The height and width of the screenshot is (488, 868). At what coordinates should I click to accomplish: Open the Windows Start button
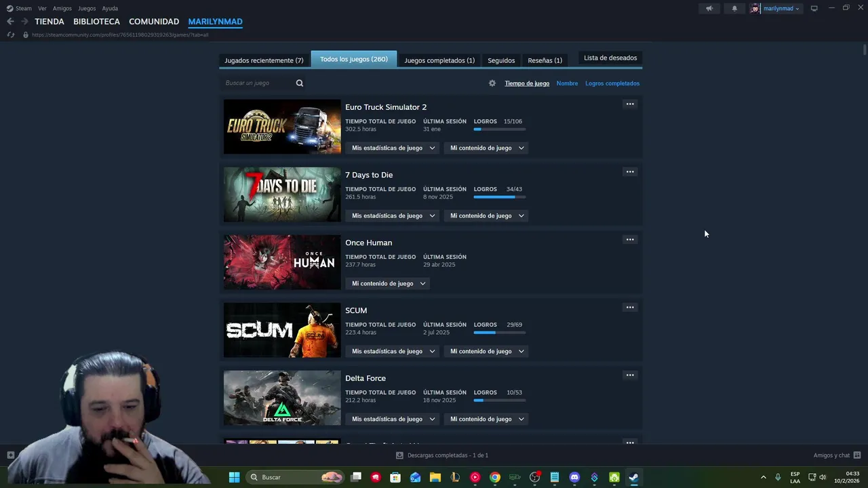click(x=234, y=477)
